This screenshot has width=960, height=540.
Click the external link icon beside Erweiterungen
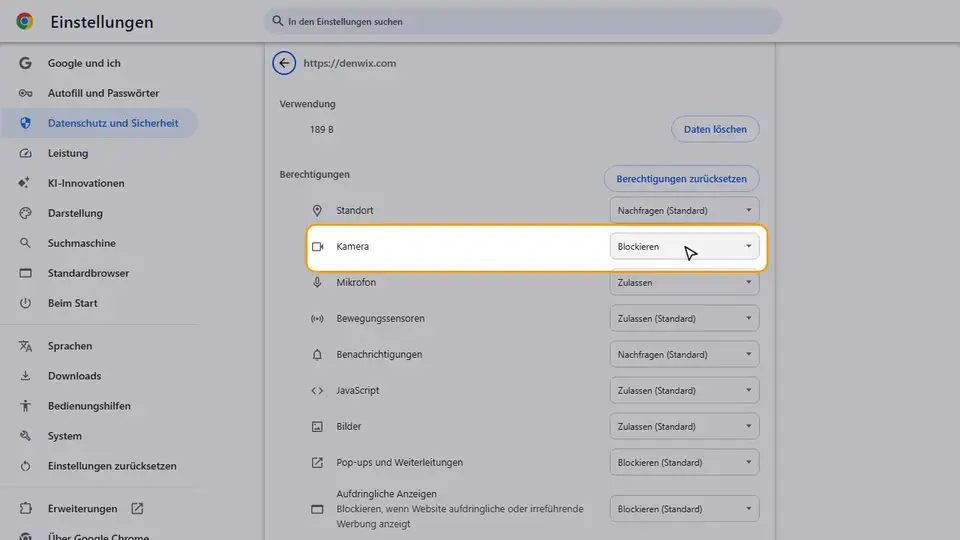(137, 508)
